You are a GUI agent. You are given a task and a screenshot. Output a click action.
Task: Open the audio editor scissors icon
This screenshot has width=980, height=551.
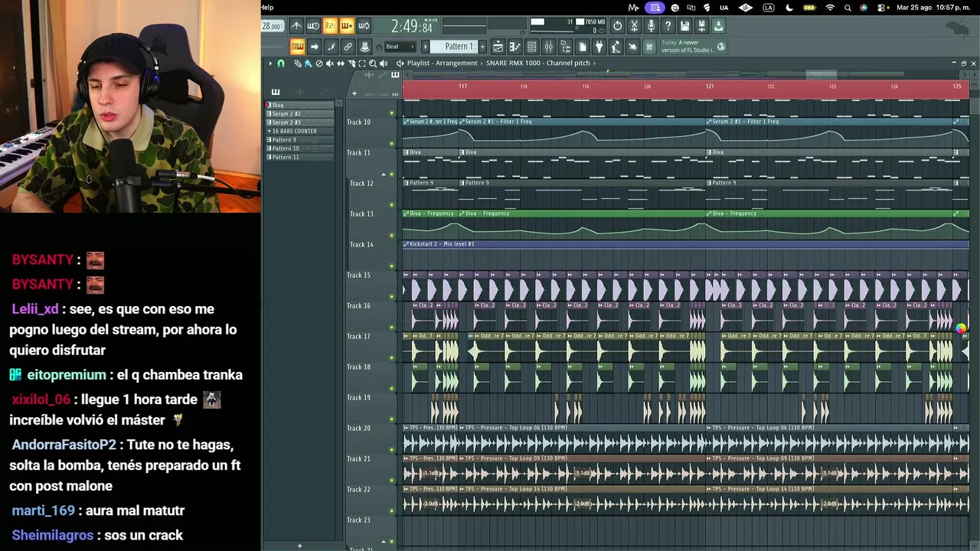pyautogui.click(x=634, y=26)
